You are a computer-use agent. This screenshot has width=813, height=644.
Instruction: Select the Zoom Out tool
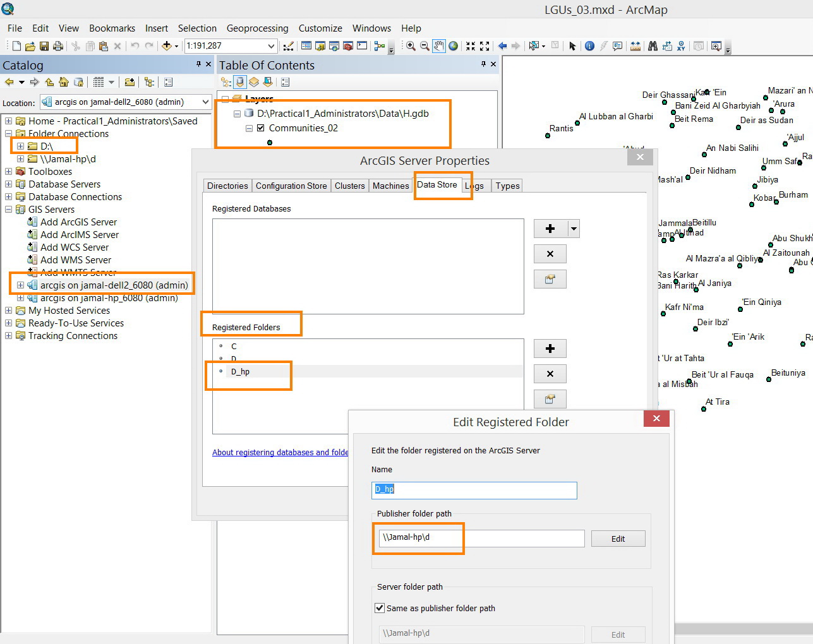pyautogui.click(x=425, y=46)
